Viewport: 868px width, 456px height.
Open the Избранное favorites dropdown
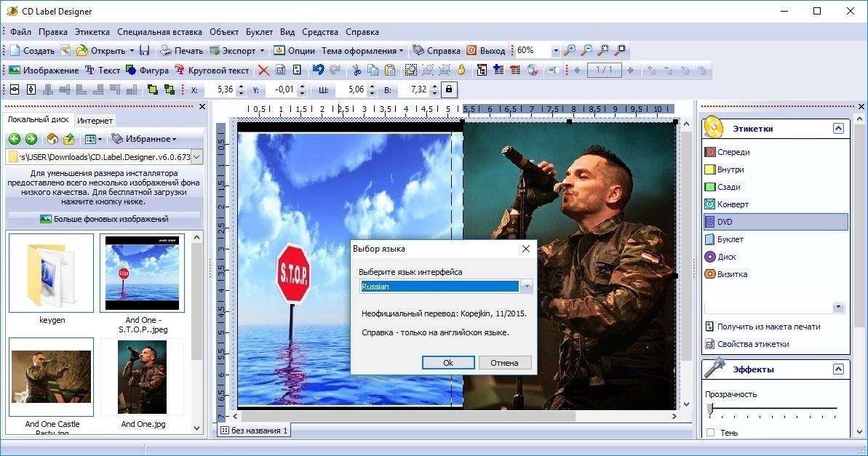pyautogui.click(x=144, y=139)
